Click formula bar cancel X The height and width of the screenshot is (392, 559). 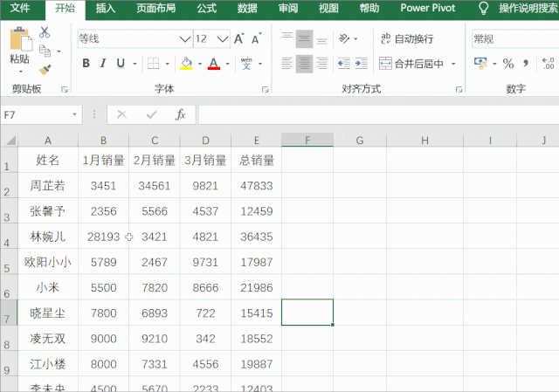pyautogui.click(x=122, y=114)
